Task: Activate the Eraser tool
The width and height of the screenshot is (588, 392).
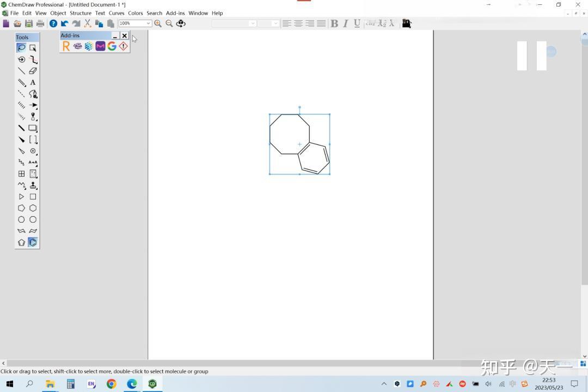Action: pyautogui.click(x=33, y=71)
